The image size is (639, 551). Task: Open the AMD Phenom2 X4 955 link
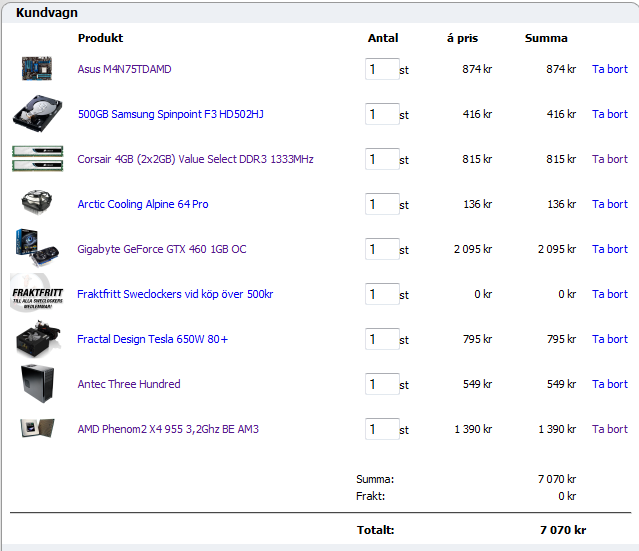click(x=168, y=430)
